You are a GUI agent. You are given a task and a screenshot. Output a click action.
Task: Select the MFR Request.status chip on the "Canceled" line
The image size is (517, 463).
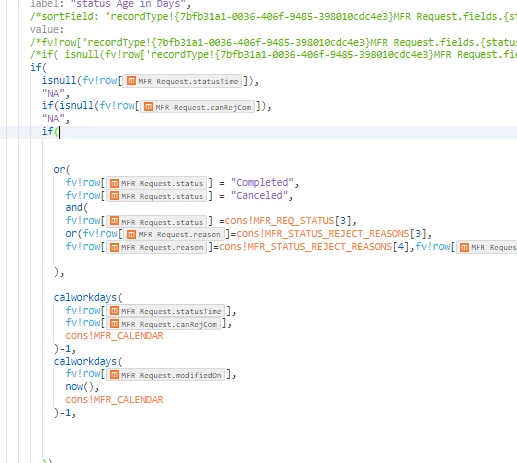(156, 196)
